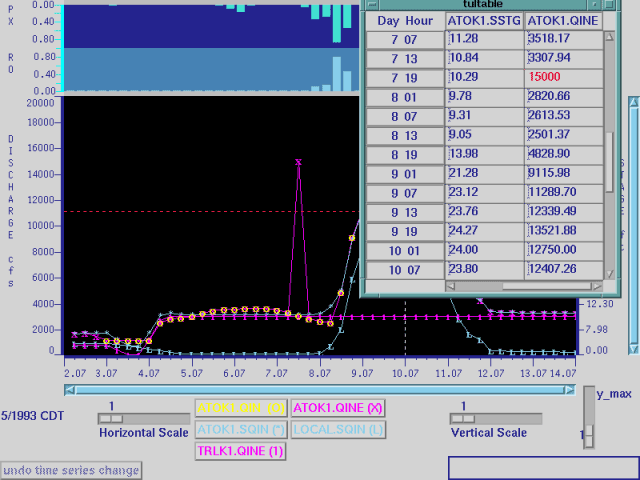The image size is (640, 480).
Task: Click the right arrow of plot horizontal scrollbar
Action: [570, 390]
